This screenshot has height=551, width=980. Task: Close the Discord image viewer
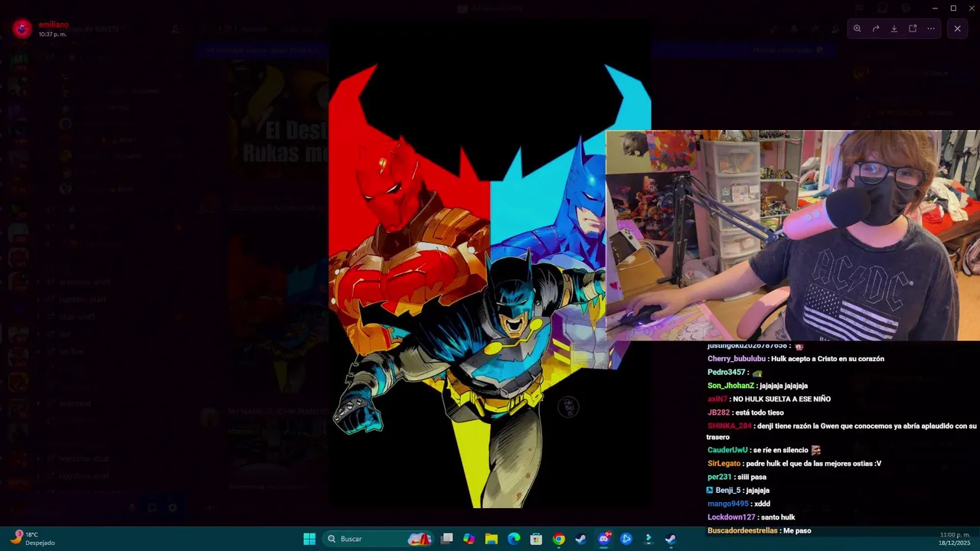pos(957,28)
